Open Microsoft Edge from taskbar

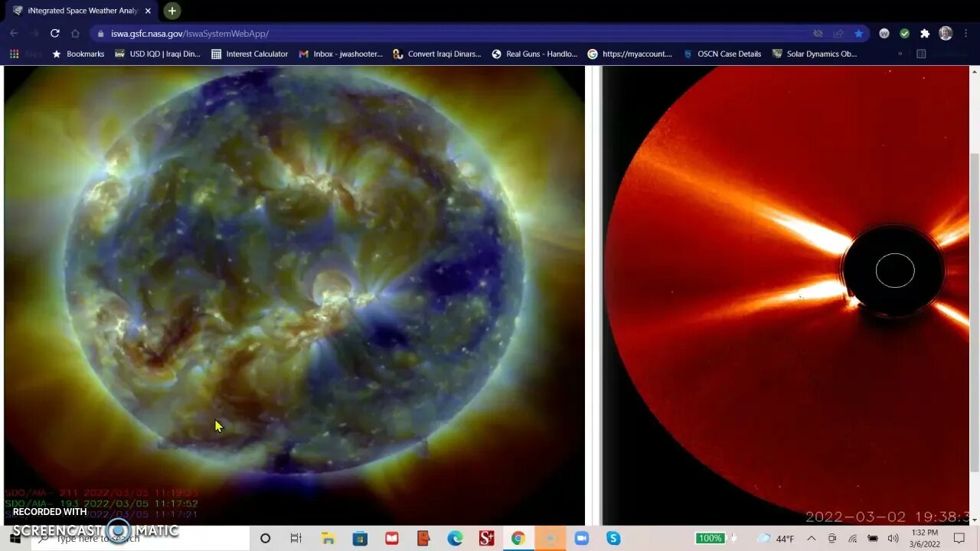click(455, 539)
